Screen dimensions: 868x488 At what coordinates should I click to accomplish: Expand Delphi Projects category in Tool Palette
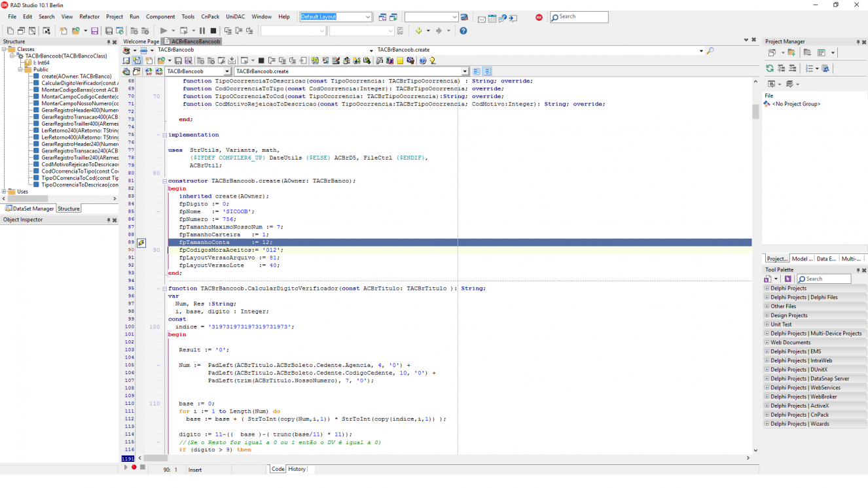(x=767, y=288)
